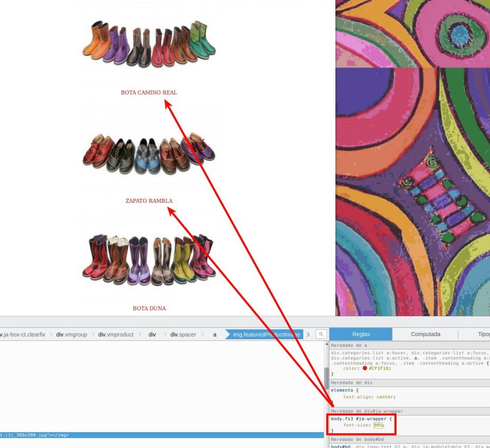Select div.vmproduct in the breadcrumb

116,334
